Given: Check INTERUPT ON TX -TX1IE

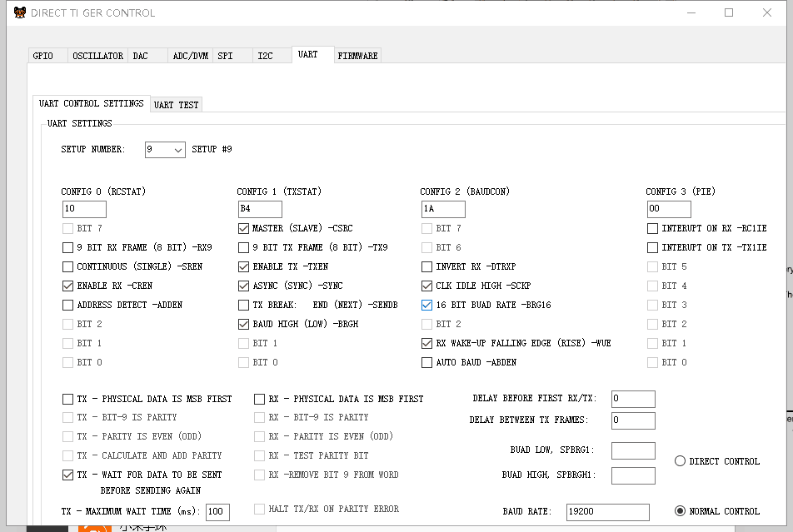Looking at the screenshot, I should [652, 247].
